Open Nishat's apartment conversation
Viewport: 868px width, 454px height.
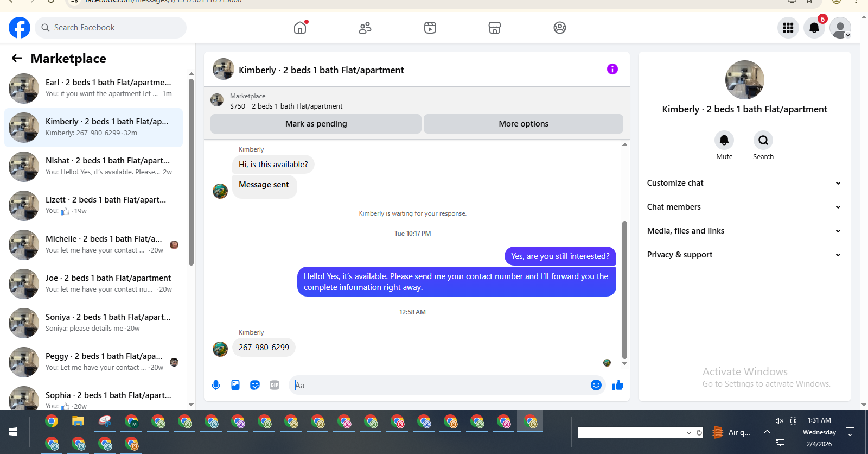[x=93, y=167]
